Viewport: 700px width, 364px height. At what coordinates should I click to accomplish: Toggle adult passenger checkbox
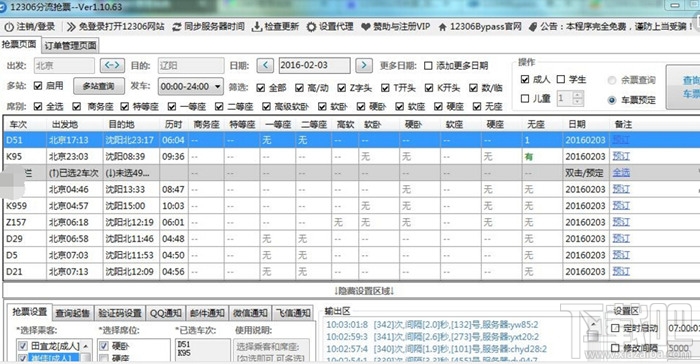click(x=525, y=79)
